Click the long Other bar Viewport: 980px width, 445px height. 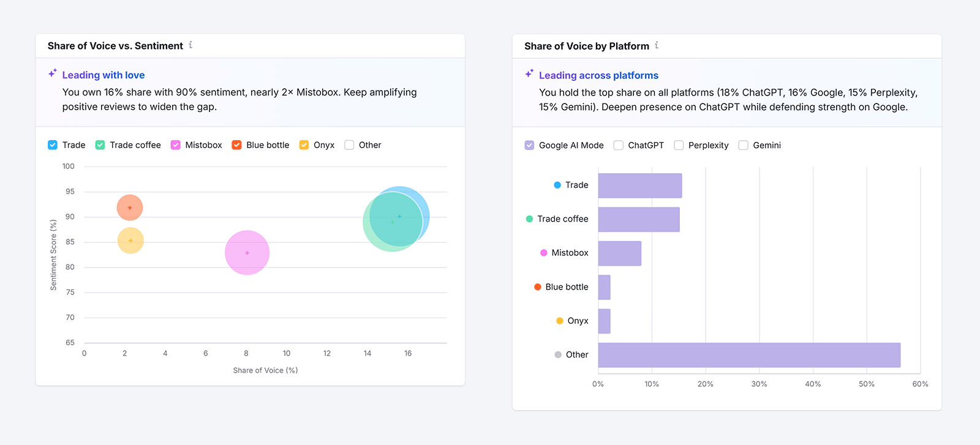tap(749, 355)
